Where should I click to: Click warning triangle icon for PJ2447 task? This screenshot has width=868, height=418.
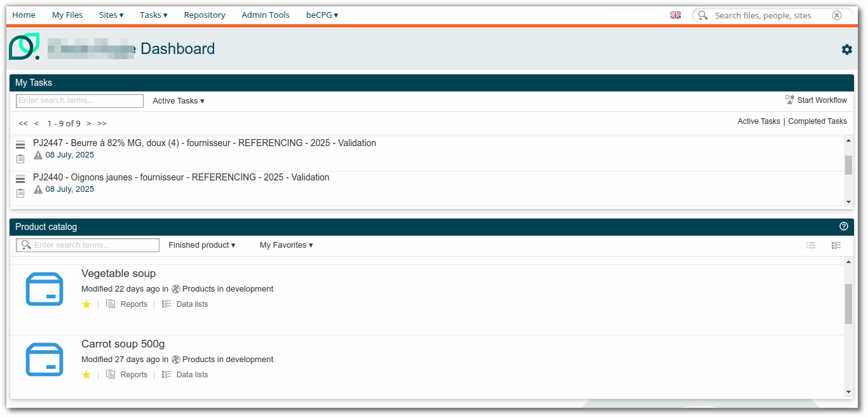[38, 155]
